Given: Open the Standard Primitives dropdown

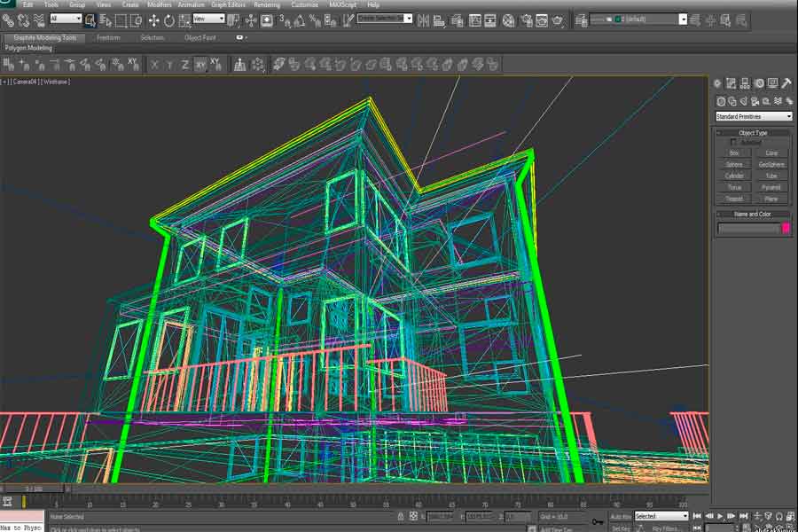Looking at the screenshot, I should coord(753,116).
